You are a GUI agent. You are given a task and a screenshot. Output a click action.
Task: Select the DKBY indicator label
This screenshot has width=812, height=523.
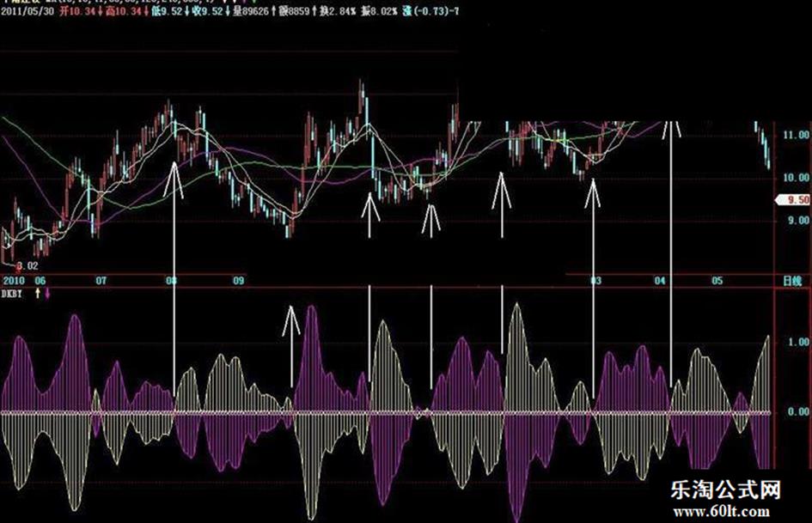coord(11,294)
